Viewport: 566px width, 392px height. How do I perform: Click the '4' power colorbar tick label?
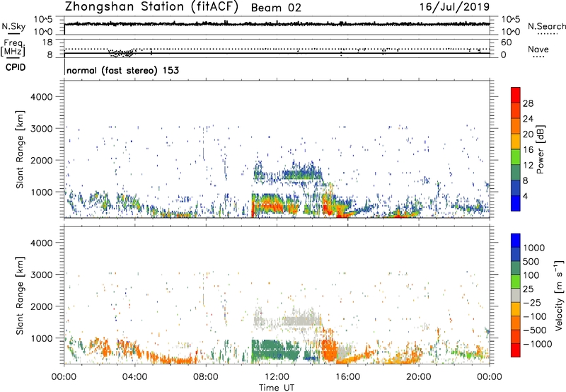click(x=525, y=196)
